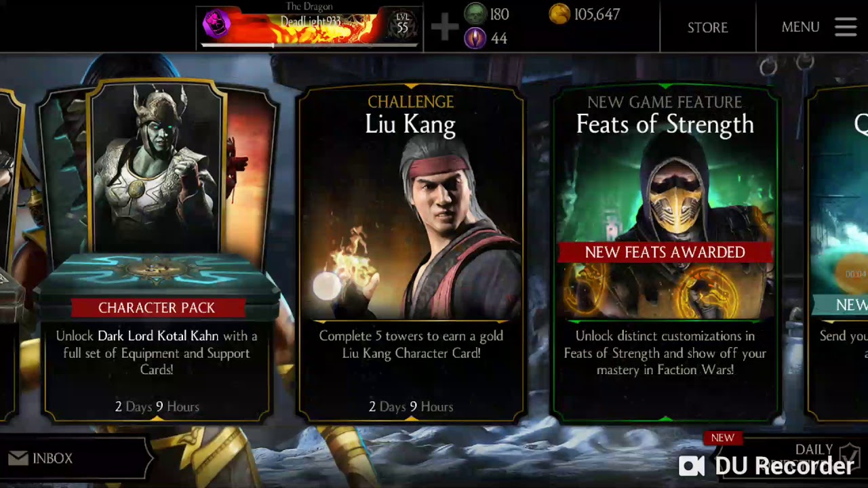Tap the green skull souls icon
Viewport: 868px width, 488px height.
[x=475, y=14]
